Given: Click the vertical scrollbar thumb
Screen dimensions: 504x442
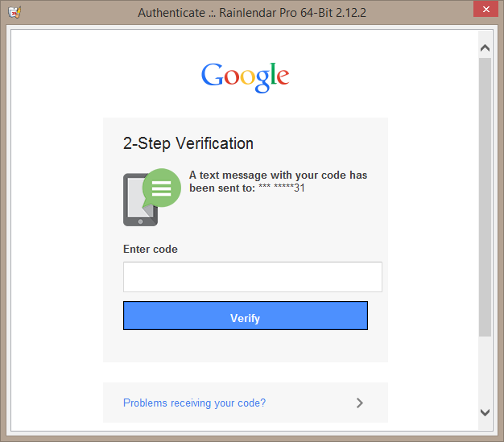Looking at the screenshot, I should coord(485,197).
